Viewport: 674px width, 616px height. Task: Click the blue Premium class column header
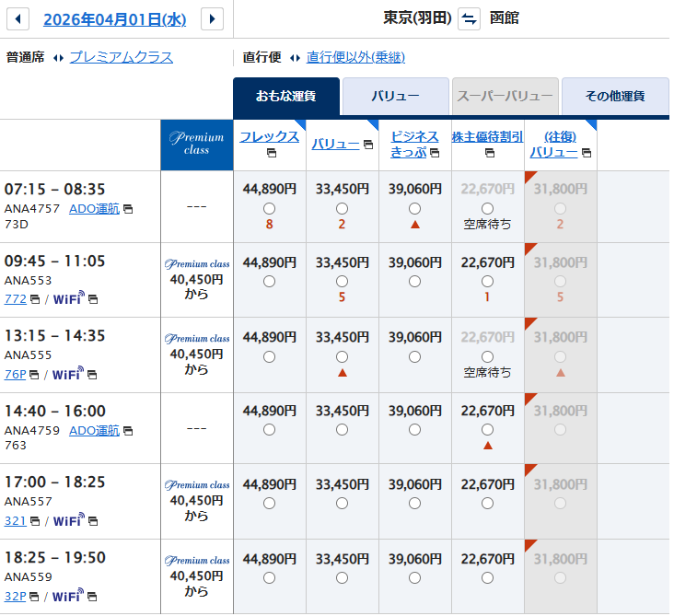pyautogui.click(x=196, y=145)
